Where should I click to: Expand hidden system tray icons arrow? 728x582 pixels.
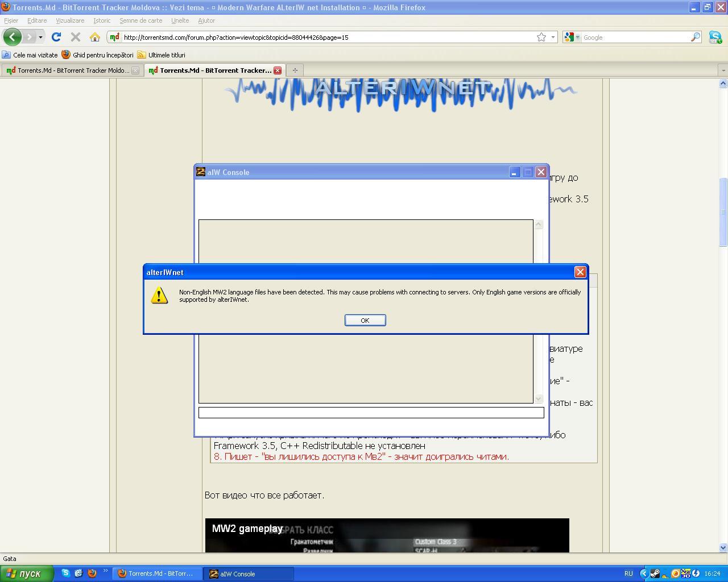[644, 573]
